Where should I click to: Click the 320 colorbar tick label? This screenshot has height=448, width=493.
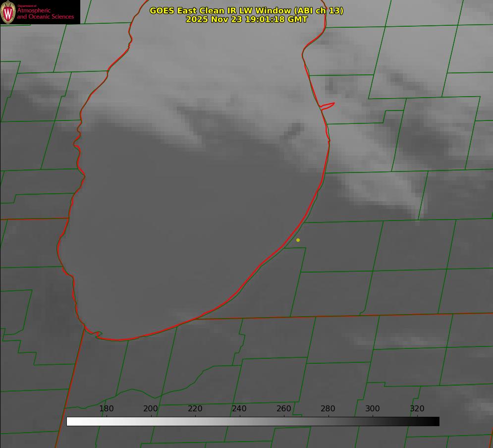[417, 408]
